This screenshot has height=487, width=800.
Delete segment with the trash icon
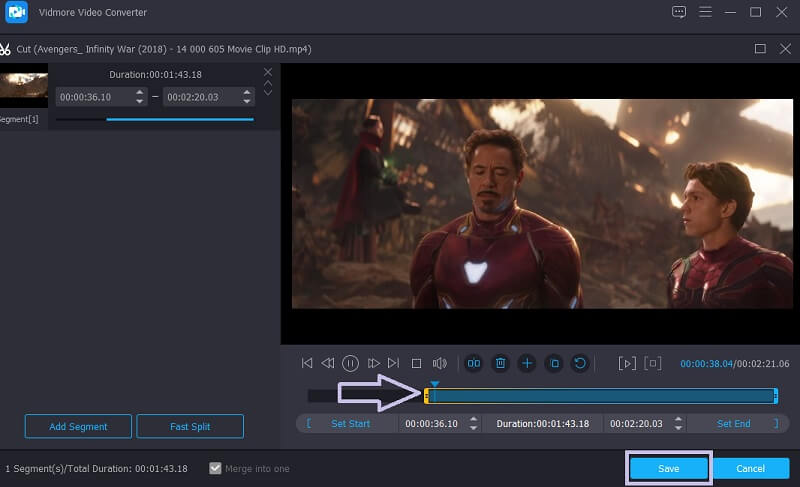501,363
